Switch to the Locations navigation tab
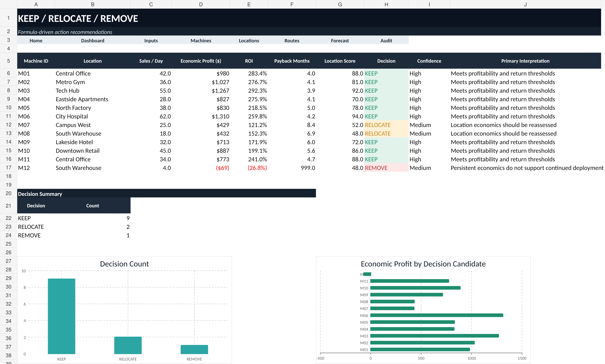This screenshot has width=605, height=364. pos(249,40)
